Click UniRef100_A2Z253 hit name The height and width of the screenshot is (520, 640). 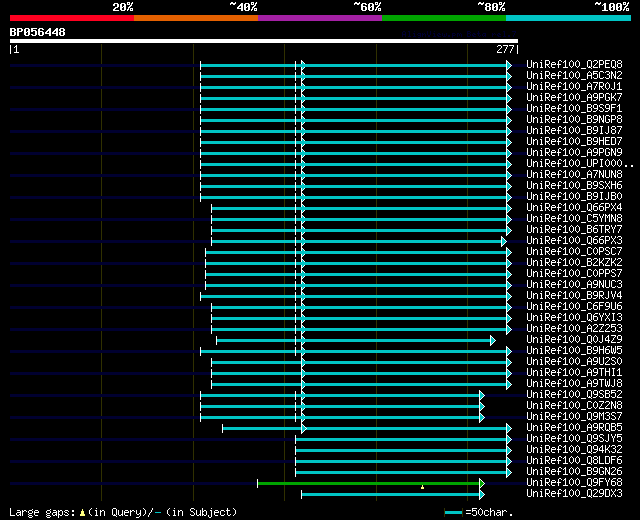(574, 329)
